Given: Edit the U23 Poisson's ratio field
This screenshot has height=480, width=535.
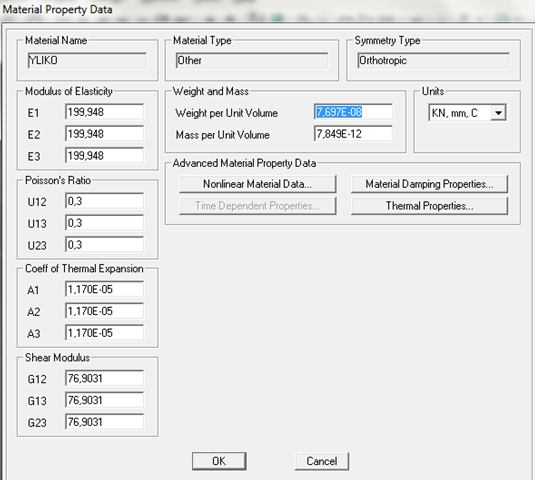Looking at the screenshot, I should click(x=104, y=245).
